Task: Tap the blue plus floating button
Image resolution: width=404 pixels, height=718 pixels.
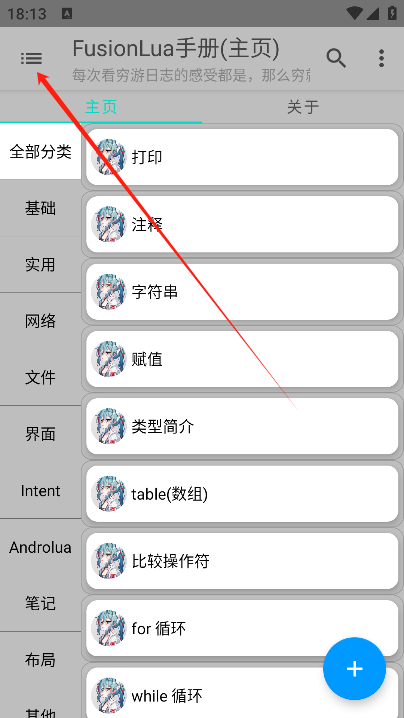Action: [x=354, y=669]
